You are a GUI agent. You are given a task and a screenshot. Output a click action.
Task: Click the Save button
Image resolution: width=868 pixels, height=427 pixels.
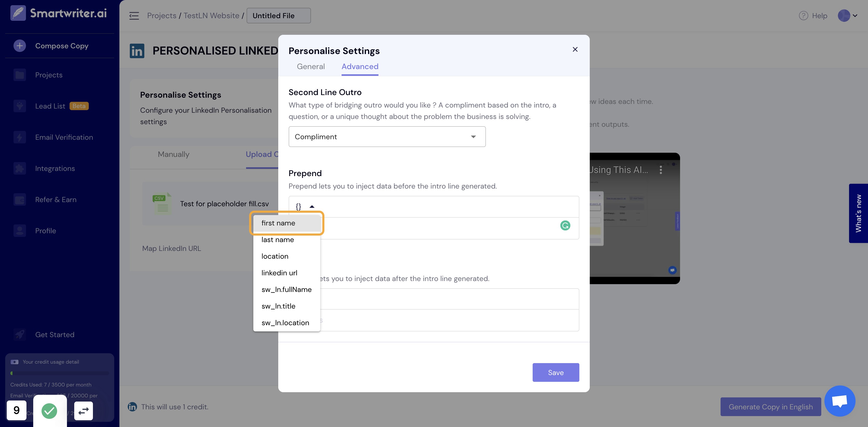556,372
